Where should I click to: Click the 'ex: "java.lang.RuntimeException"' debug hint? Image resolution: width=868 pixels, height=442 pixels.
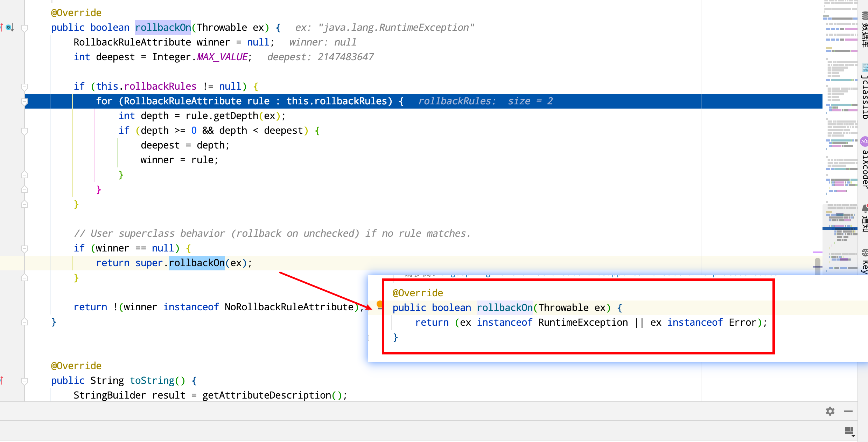point(384,27)
